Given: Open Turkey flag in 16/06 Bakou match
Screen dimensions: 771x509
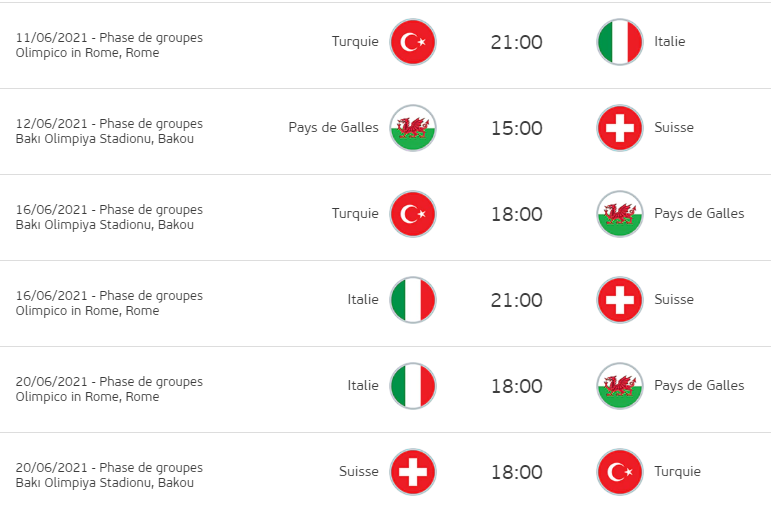Looking at the screenshot, I should pyautogui.click(x=413, y=214).
